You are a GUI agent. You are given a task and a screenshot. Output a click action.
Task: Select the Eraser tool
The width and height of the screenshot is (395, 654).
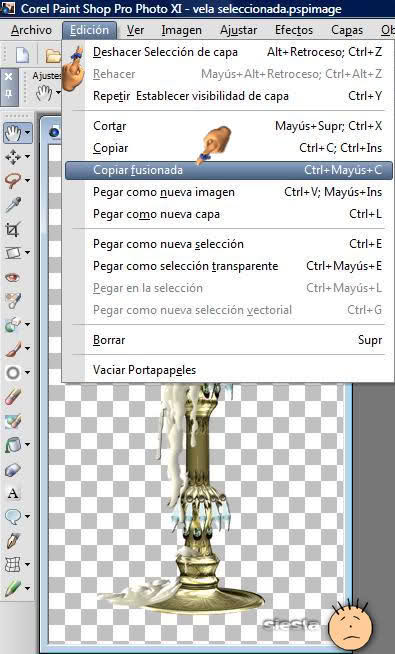(13, 396)
